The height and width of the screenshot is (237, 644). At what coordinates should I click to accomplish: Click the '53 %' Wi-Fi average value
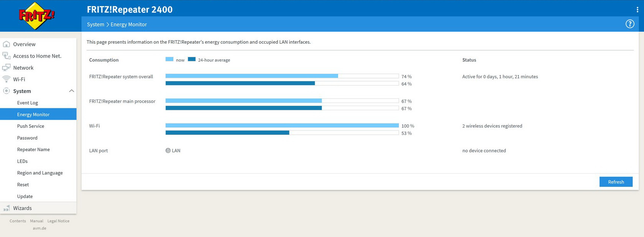coord(406,133)
